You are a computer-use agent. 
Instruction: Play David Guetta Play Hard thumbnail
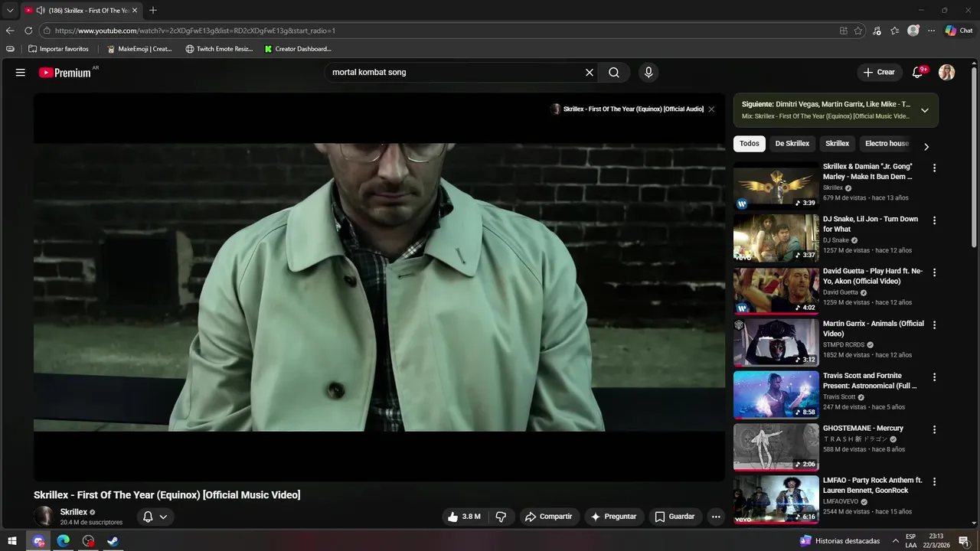point(776,290)
